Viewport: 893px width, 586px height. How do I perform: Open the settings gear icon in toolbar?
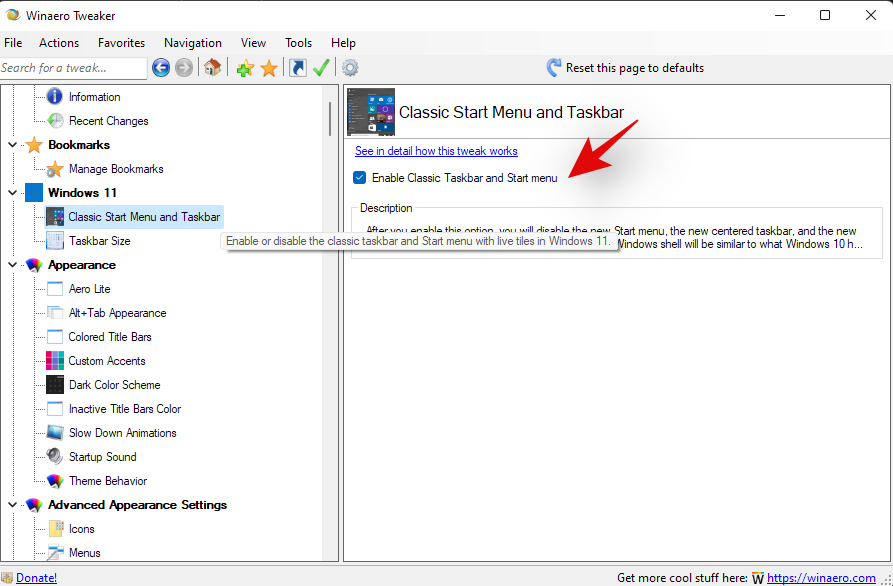(350, 68)
